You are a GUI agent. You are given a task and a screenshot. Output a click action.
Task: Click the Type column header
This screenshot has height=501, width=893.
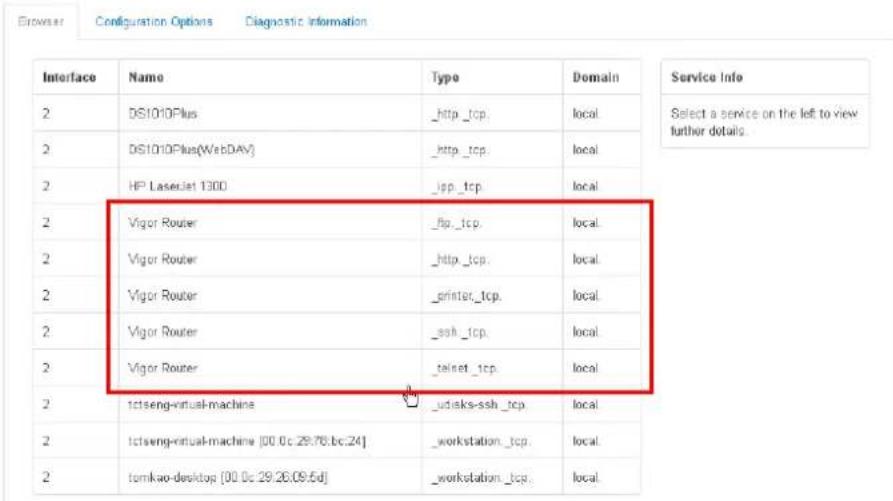tap(445, 77)
